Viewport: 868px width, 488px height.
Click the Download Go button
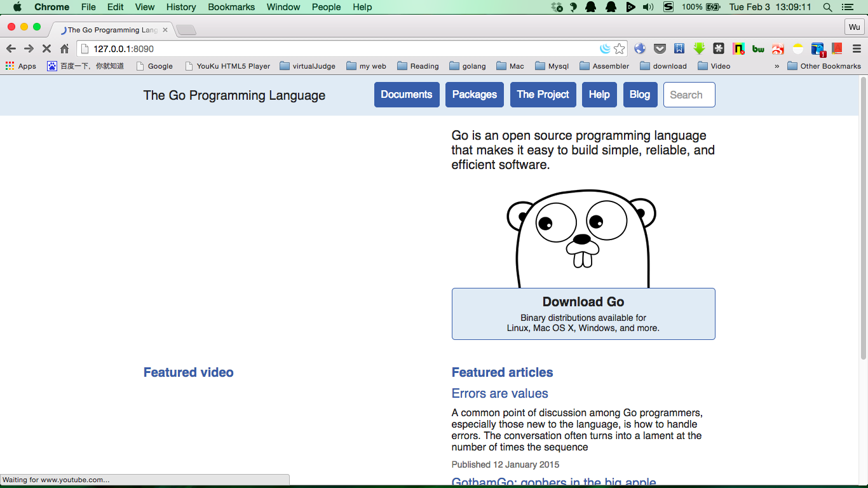coord(583,314)
